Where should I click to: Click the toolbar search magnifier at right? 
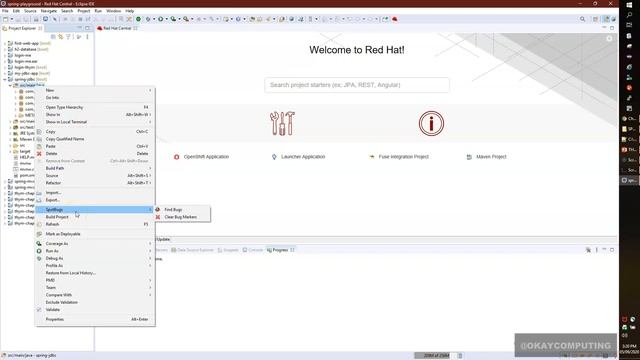(582, 19)
